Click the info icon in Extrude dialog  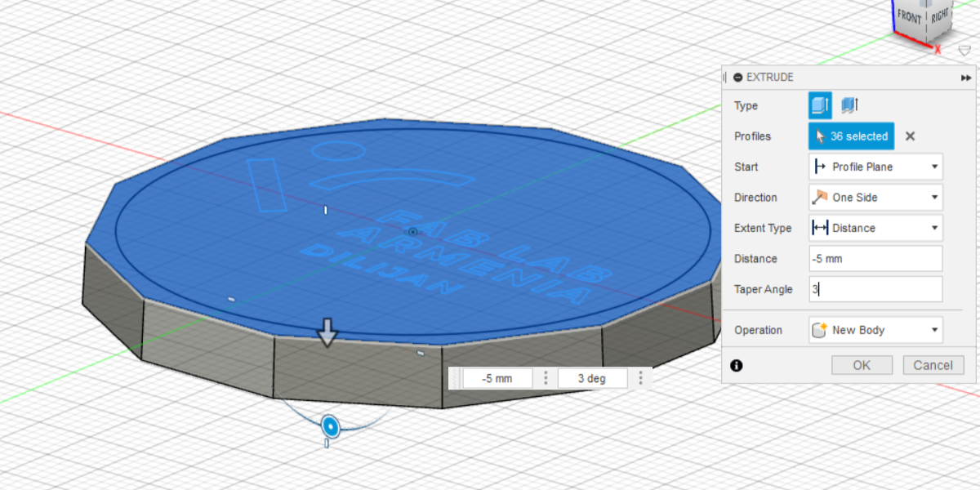pyautogui.click(x=737, y=365)
